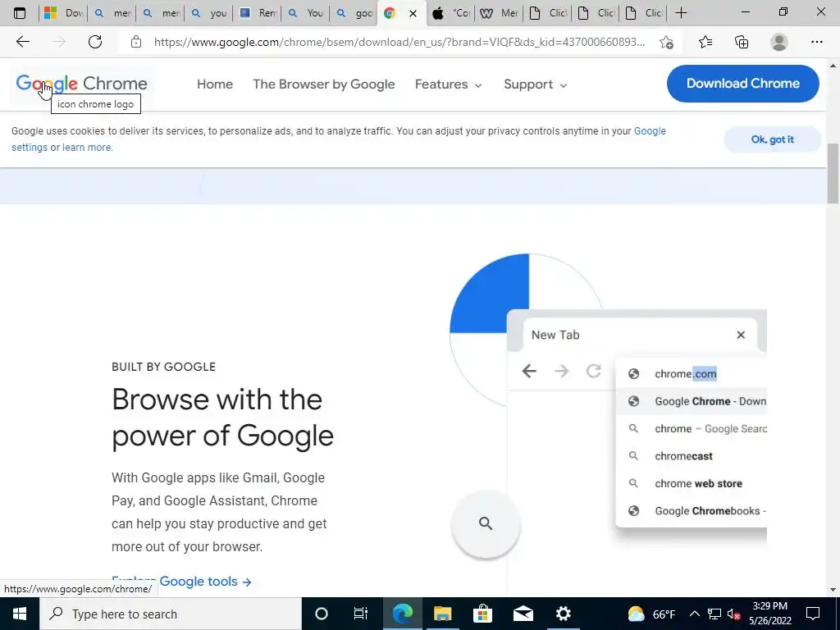The width and height of the screenshot is (840, 630).
Task: Expand the Features dropdown
Action: click(449, 84)
